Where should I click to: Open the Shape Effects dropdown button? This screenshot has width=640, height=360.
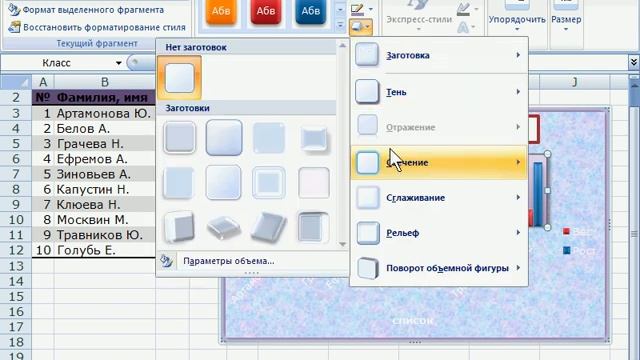(x=361, y=27)
